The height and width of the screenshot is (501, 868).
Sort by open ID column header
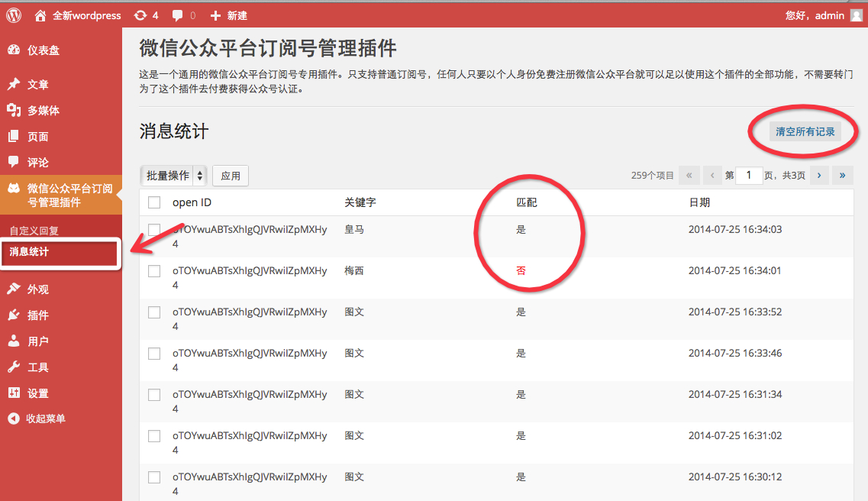coord(192,202)
